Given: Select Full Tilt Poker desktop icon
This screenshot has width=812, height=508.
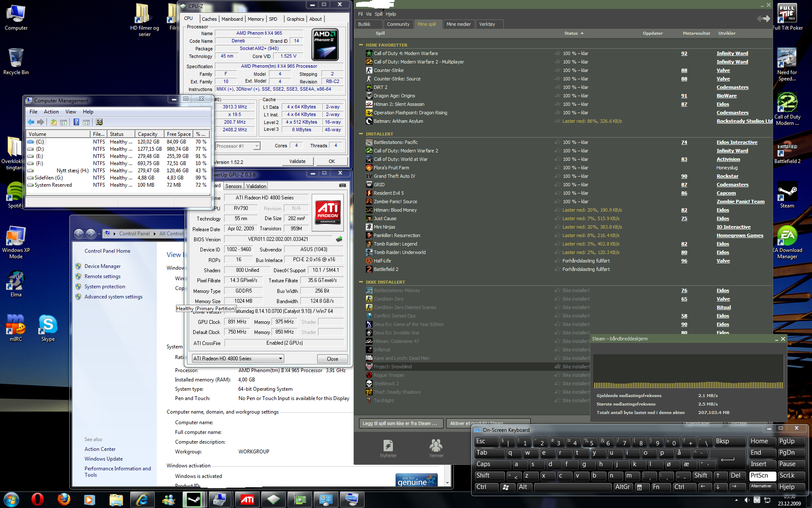Looking at the screenshot, I should [787, 17].
